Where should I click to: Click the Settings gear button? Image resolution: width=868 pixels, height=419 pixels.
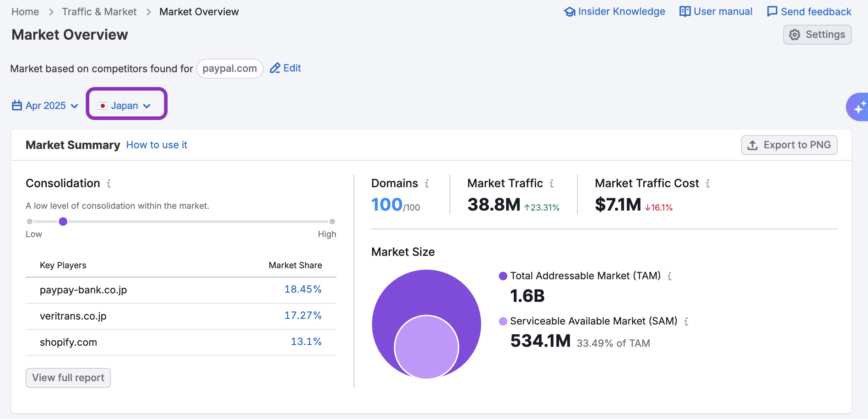(x=817, y=35)
